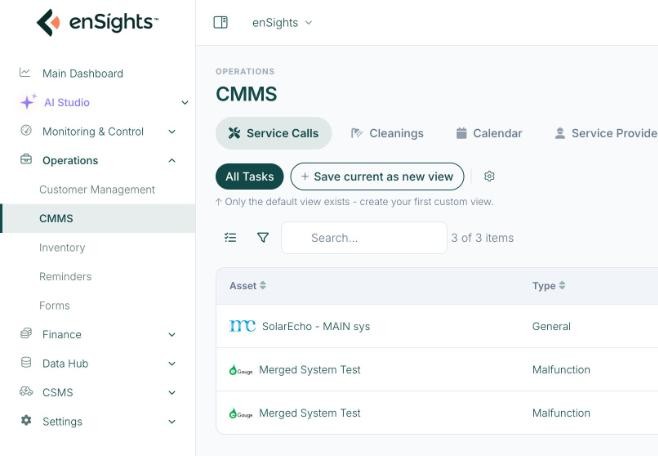
Task: Click the Monitoring & Control gauge icon
Action: pos(26,130)
